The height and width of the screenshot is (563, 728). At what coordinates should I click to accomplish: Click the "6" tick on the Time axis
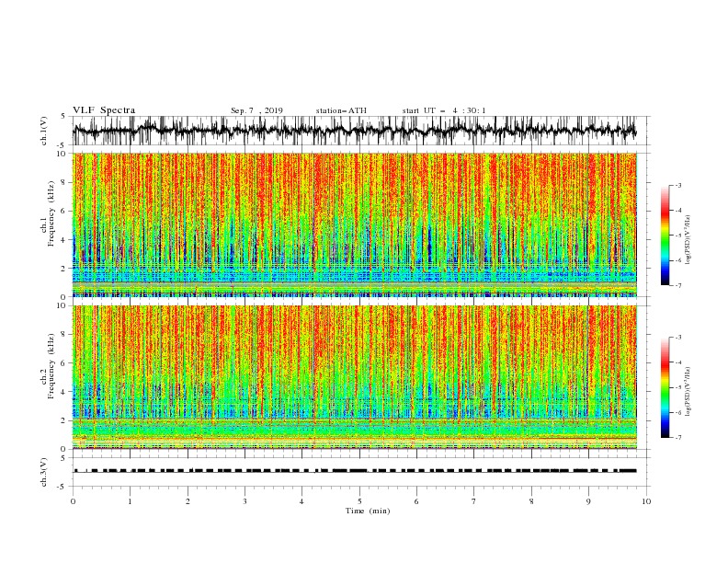[x=416, y=501]
